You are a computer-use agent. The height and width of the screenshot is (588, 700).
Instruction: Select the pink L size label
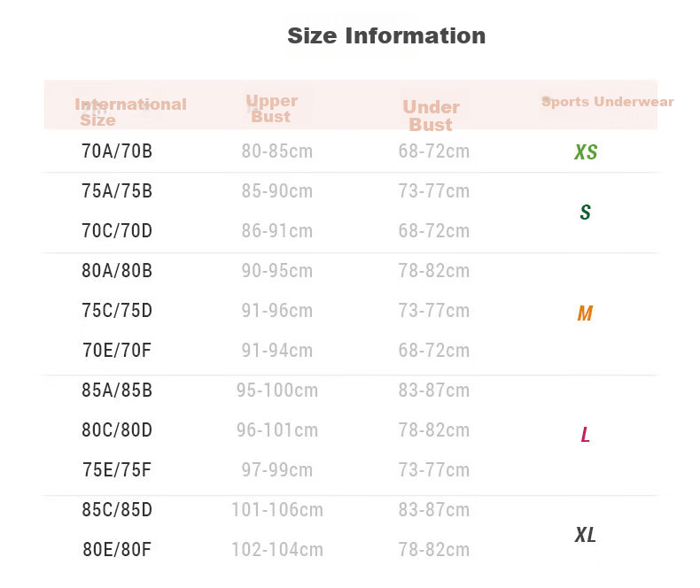tap(586, 434)
